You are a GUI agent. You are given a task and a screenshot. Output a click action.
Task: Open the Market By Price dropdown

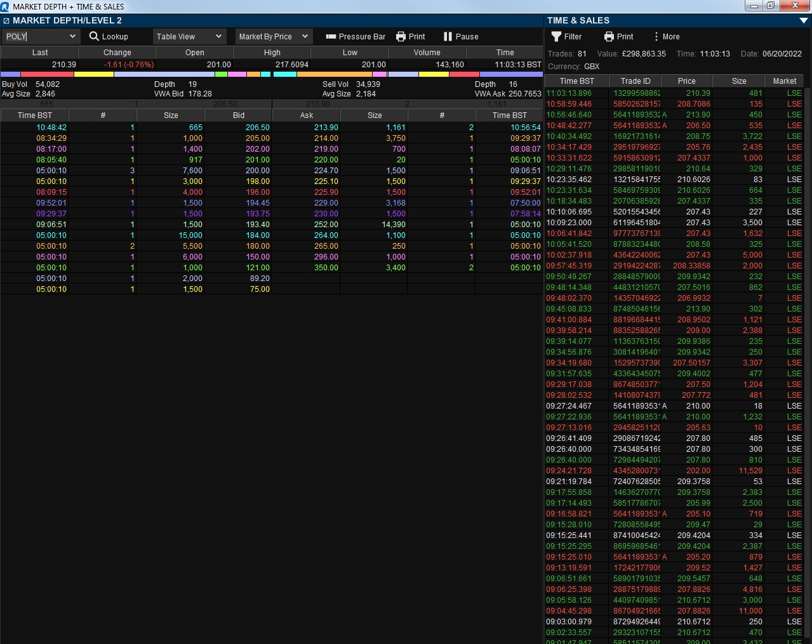274,37
